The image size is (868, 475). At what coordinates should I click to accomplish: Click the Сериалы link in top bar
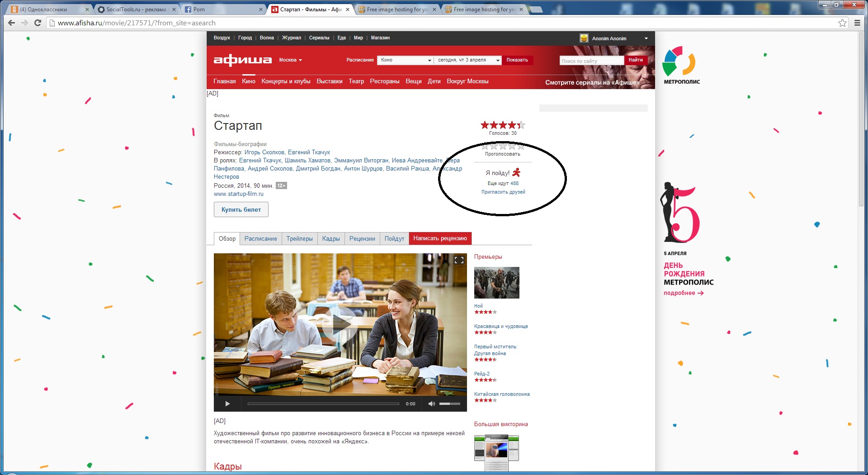pos(319,38)
